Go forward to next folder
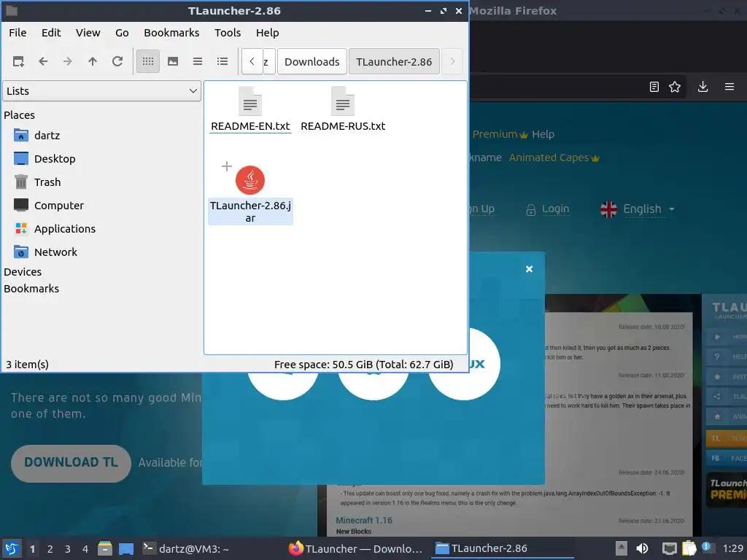This screenshot has width=747, height=560. pyautogui.click(x=68, y=61)
